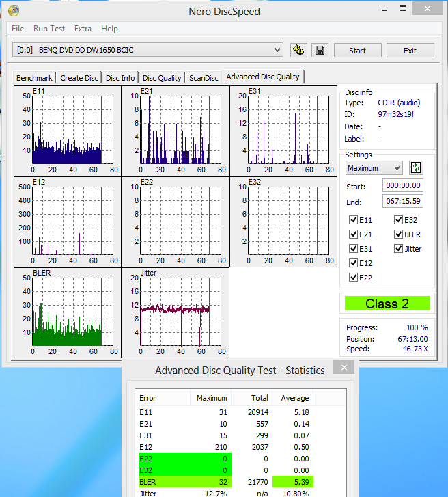448x497 pixels.
Task: Open the File menu
Action: (x=18, y=29)
